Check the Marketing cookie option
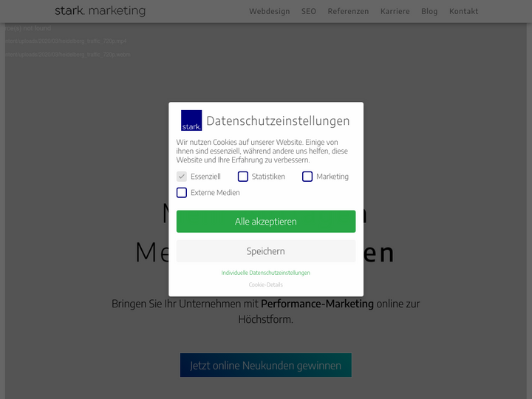The height and width of the screenshot is (399, 532). pyautogui.click(x=307, y=177)
